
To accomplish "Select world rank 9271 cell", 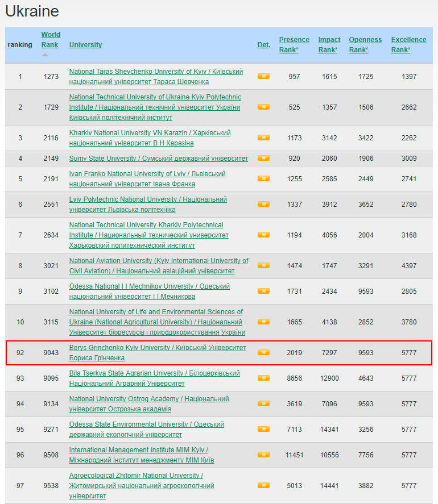I will (51, 430).
